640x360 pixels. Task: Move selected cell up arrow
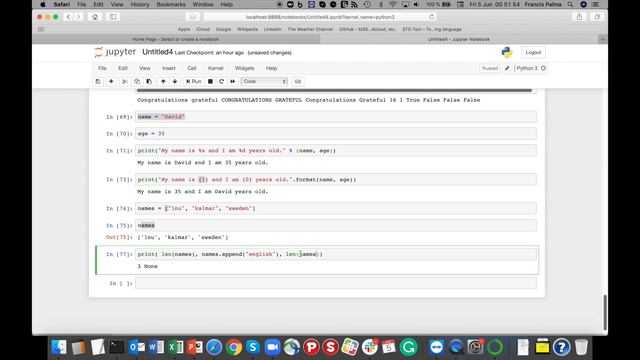163,82
